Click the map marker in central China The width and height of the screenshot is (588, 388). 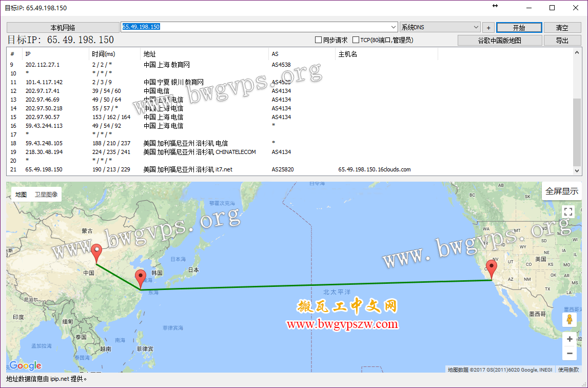96,254
